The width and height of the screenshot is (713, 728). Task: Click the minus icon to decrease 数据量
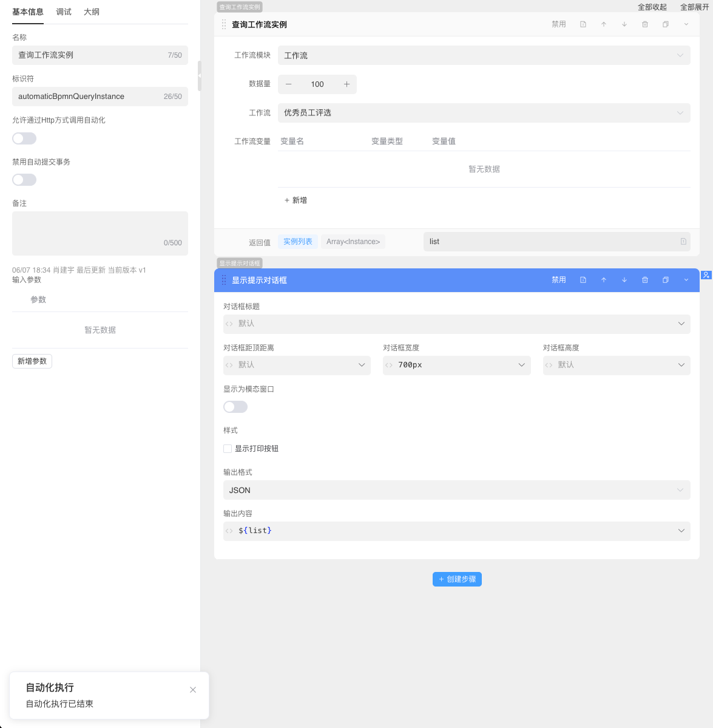point(289,84)
